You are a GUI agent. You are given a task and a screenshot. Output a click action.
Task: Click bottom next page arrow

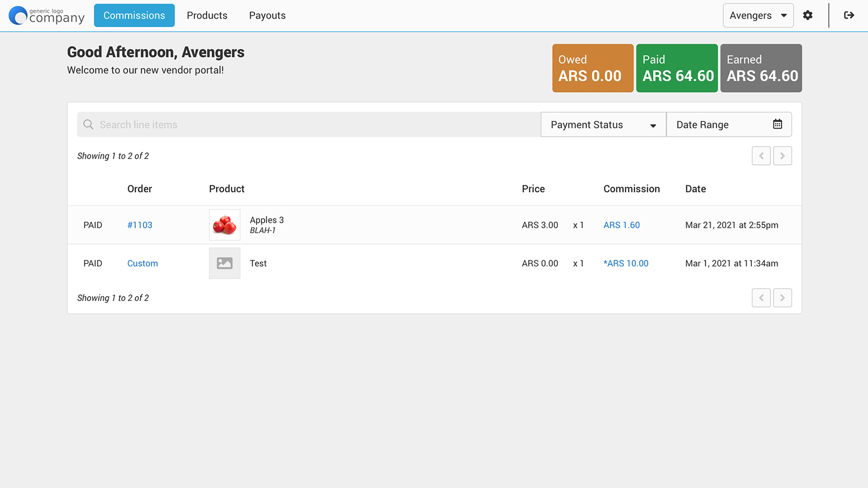[782, 298]
